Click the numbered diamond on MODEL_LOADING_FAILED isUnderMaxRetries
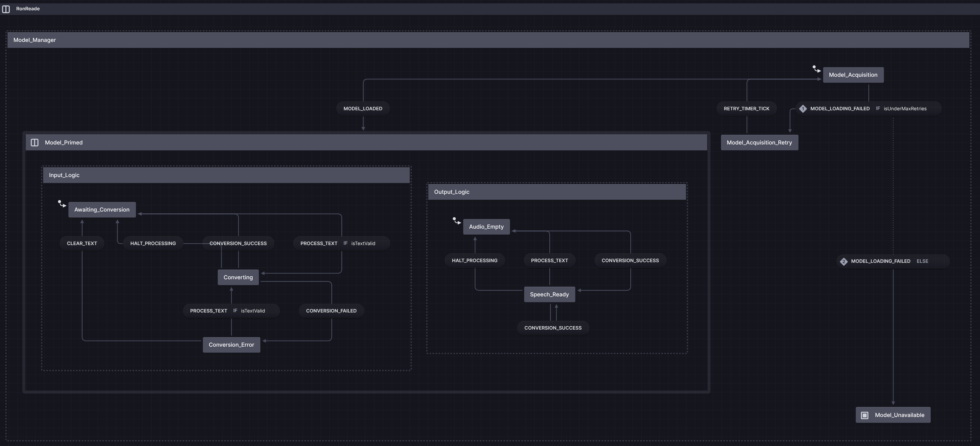The width and height of the screenshot is (980, 446). [803, 108]
